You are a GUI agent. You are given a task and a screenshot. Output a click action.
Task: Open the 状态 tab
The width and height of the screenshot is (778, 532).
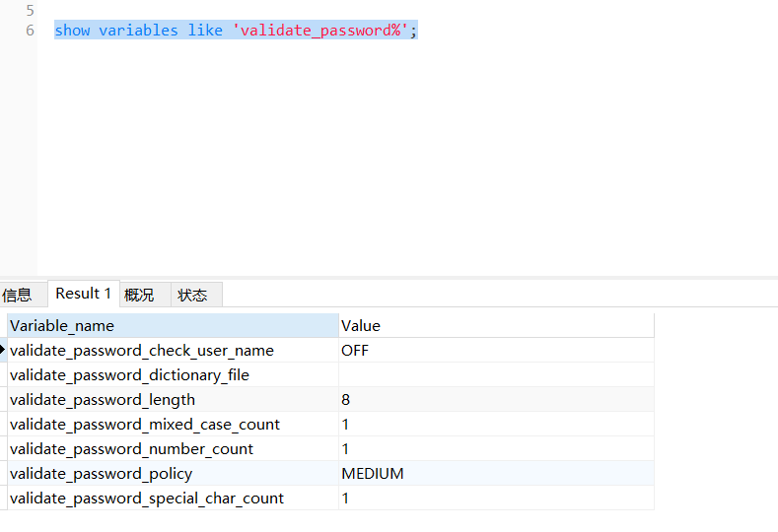(x=196, y=295)
